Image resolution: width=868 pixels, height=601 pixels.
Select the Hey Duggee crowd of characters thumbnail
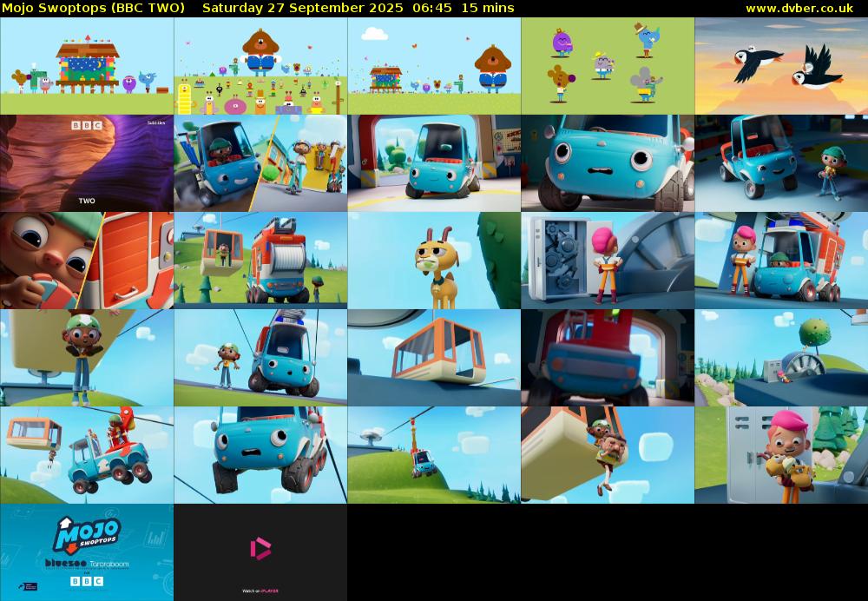260,66
